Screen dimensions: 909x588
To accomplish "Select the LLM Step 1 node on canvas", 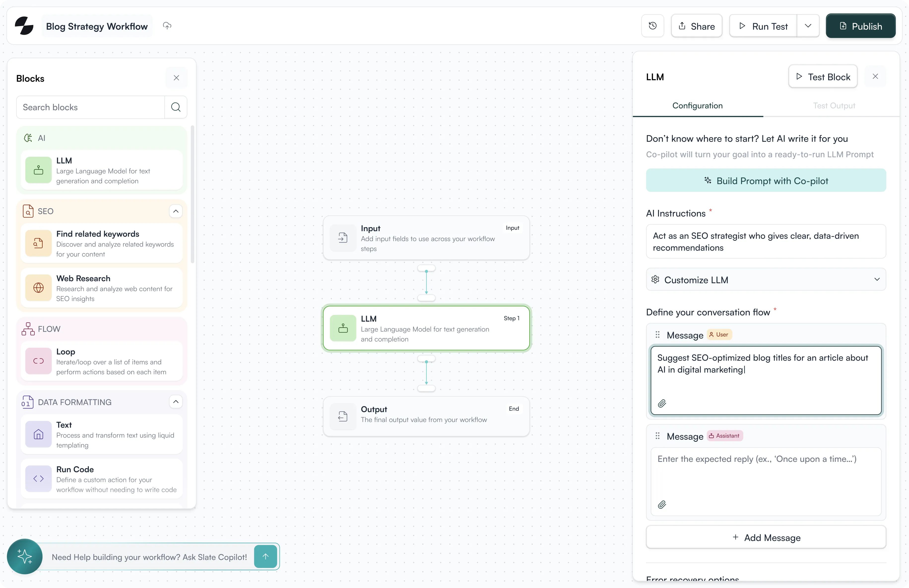I will point(426,328).
